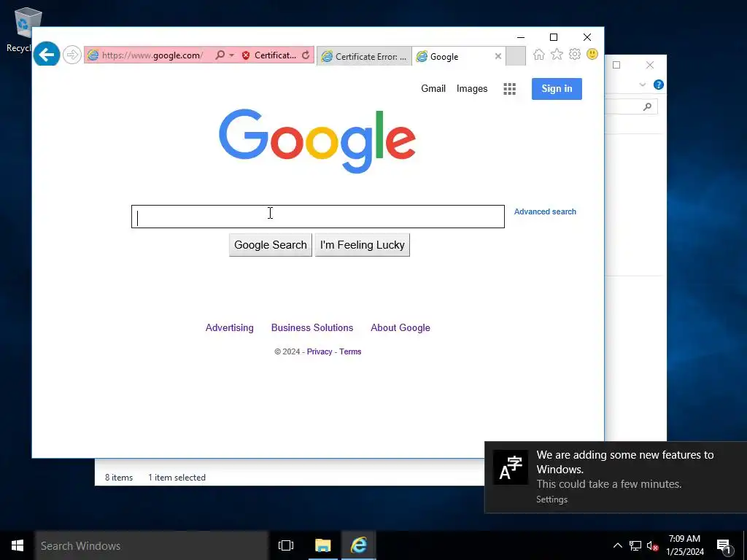Maximize the Internet Explorer window
Viewport: 747px width, 560px height.
click(x=554, y=37)
